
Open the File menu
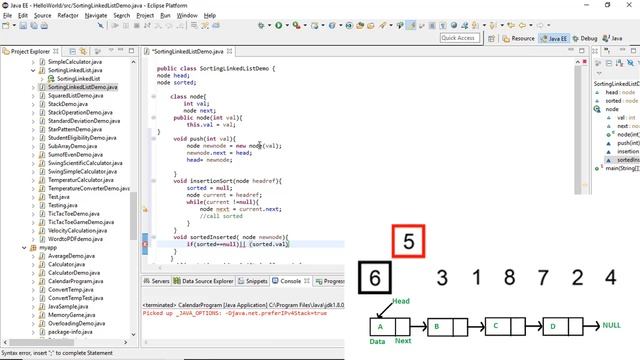7,16
